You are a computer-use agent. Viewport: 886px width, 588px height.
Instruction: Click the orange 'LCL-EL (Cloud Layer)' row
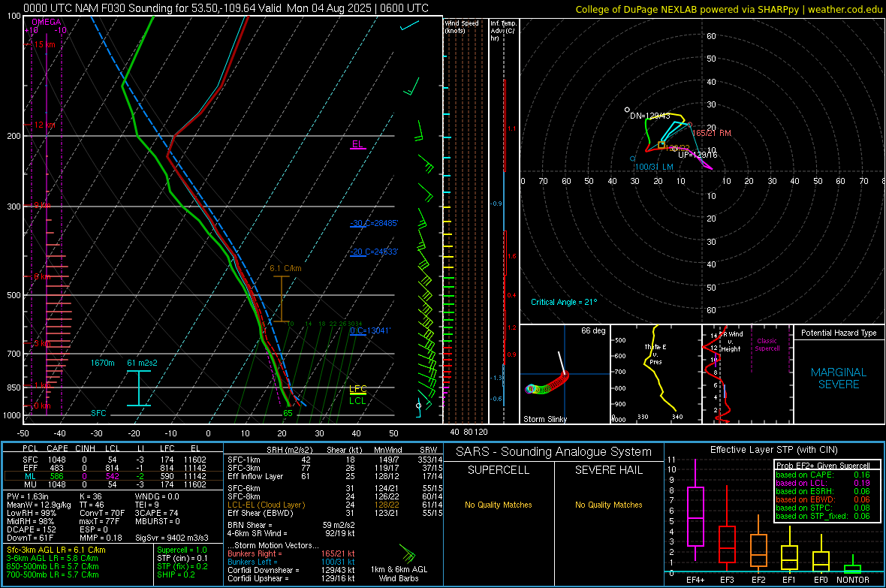click(335, 505)
